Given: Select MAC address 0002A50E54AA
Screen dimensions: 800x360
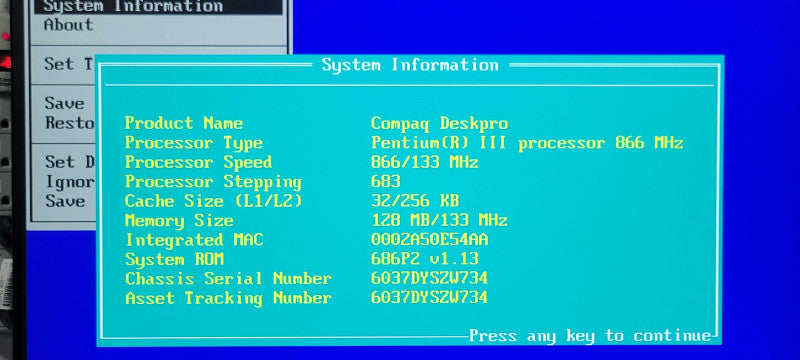Looking at the screenshot, I should pyautogui.click(x=430, y=240).
